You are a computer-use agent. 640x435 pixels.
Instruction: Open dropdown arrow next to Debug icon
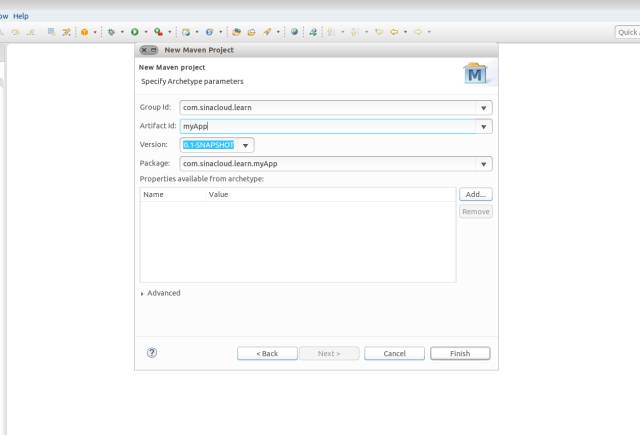coord(122,32)
